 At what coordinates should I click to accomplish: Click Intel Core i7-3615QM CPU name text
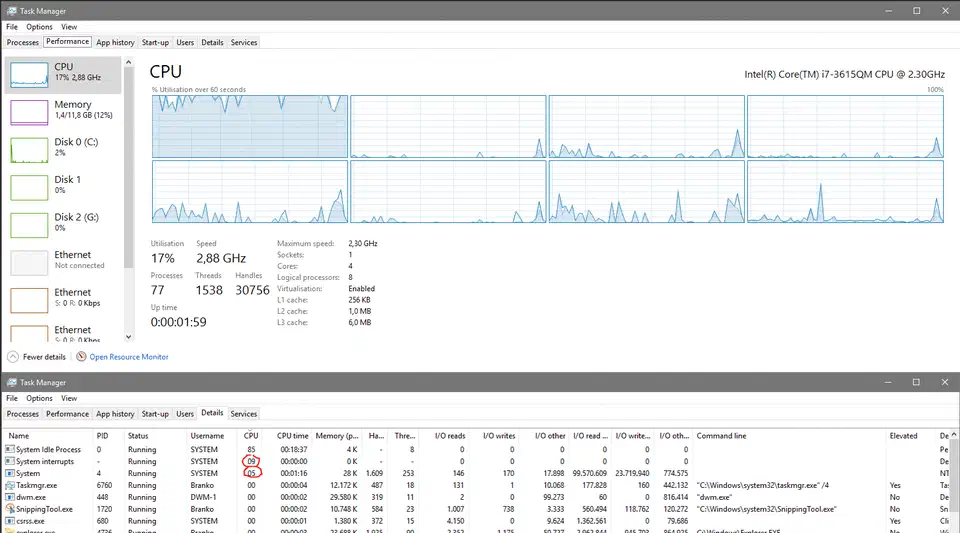[844, 74]
